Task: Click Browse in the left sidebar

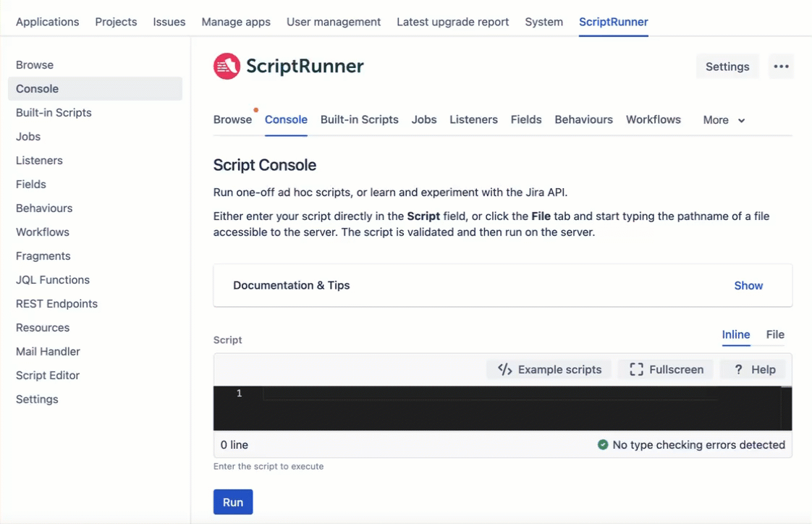Action: [35, 64]
